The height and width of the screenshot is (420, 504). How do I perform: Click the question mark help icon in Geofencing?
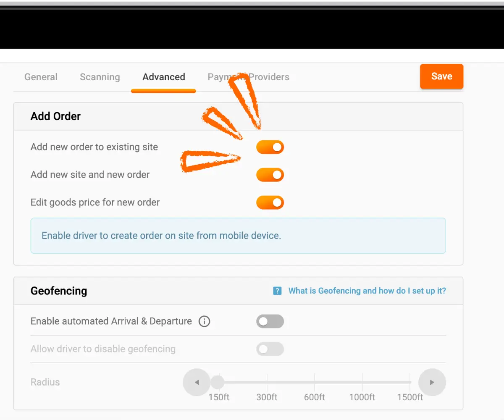pyautogui.click(x=277, y=291)
